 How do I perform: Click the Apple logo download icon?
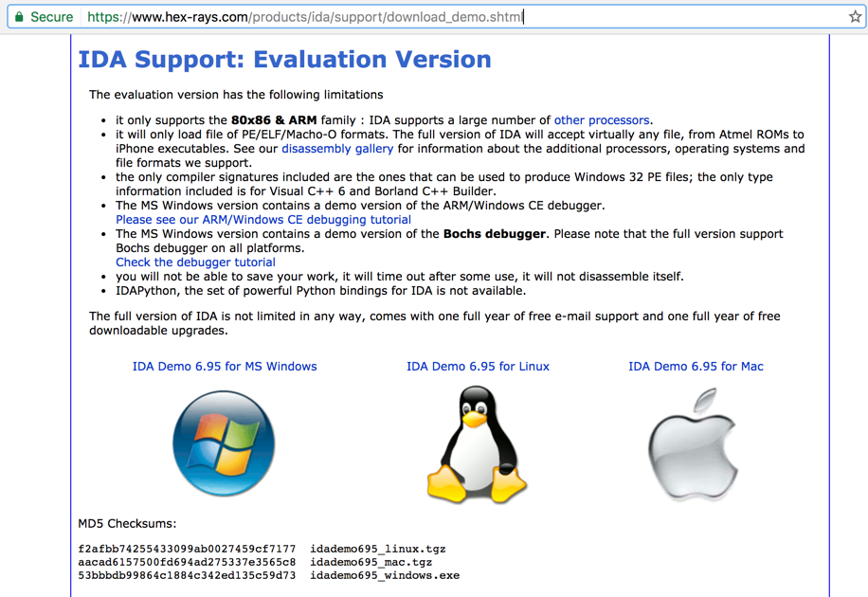693,443
